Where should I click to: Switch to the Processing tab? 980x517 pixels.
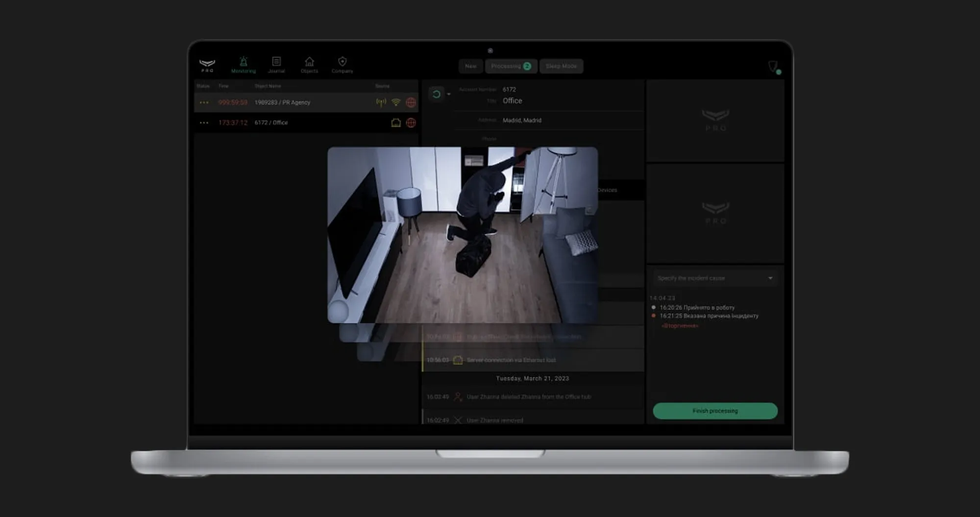click(511, 66)
